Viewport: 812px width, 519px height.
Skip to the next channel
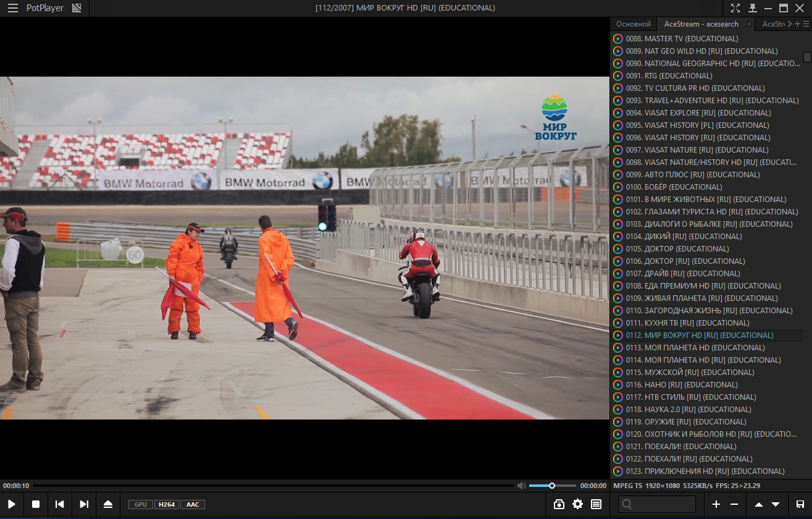(84, 504)
